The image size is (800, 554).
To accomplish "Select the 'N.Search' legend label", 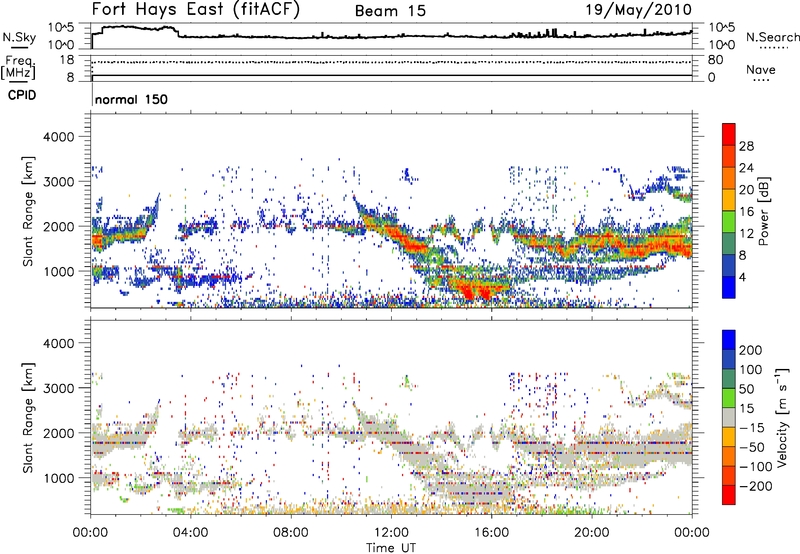I will pyautogui.click(x=772, y=37).
